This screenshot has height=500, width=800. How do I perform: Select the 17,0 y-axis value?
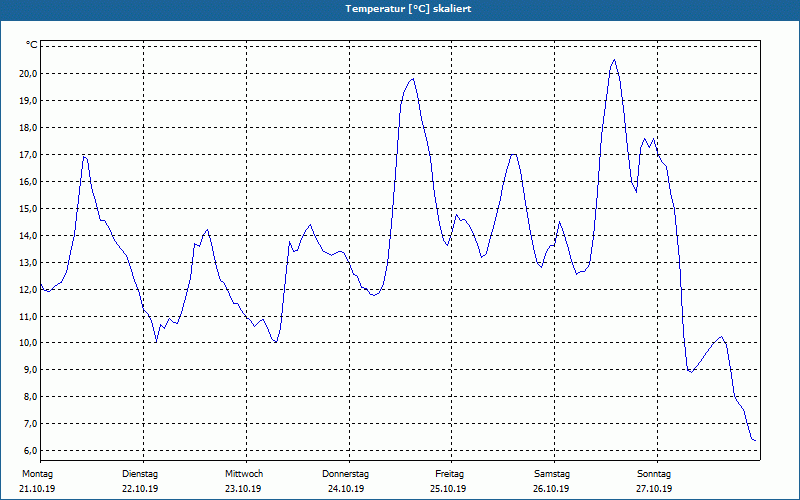pos(28,155)
